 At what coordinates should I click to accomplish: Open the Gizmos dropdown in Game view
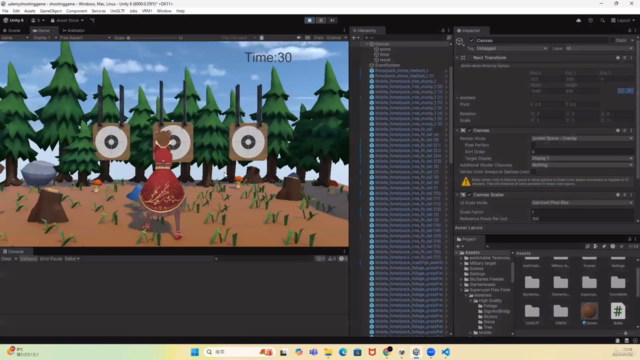point(336,38)
